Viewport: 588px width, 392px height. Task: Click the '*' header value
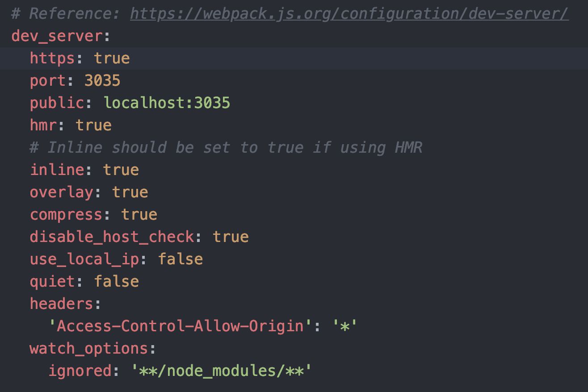pyautogui.click(x=344, y=326)
